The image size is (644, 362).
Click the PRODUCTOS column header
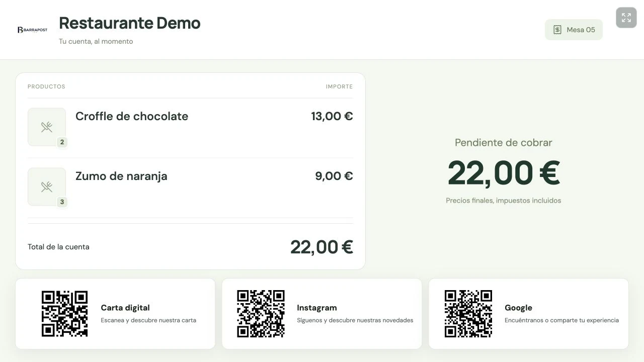pos(46,86)
